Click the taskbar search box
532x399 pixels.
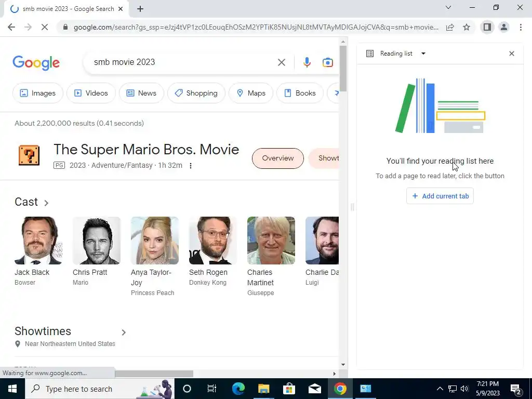(x=99, y=389)
